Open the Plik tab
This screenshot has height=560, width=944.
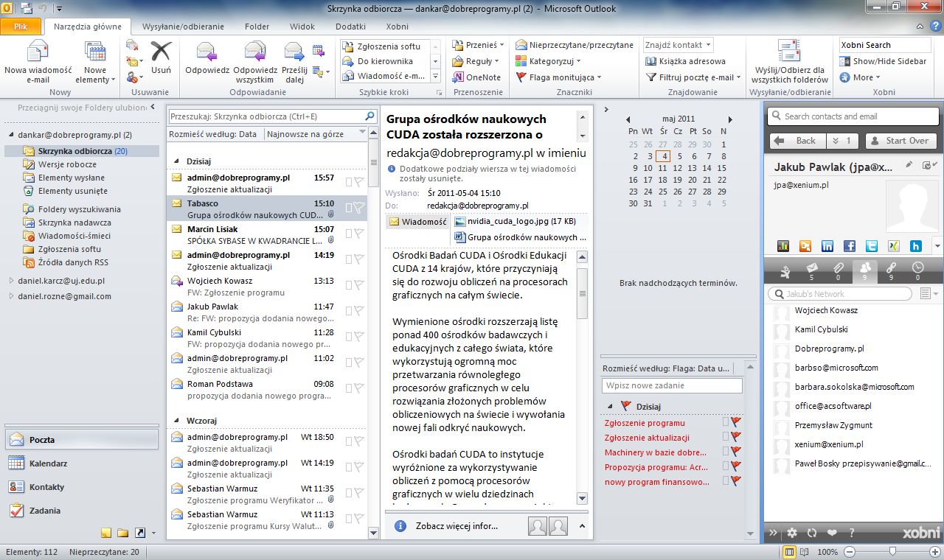21,27
